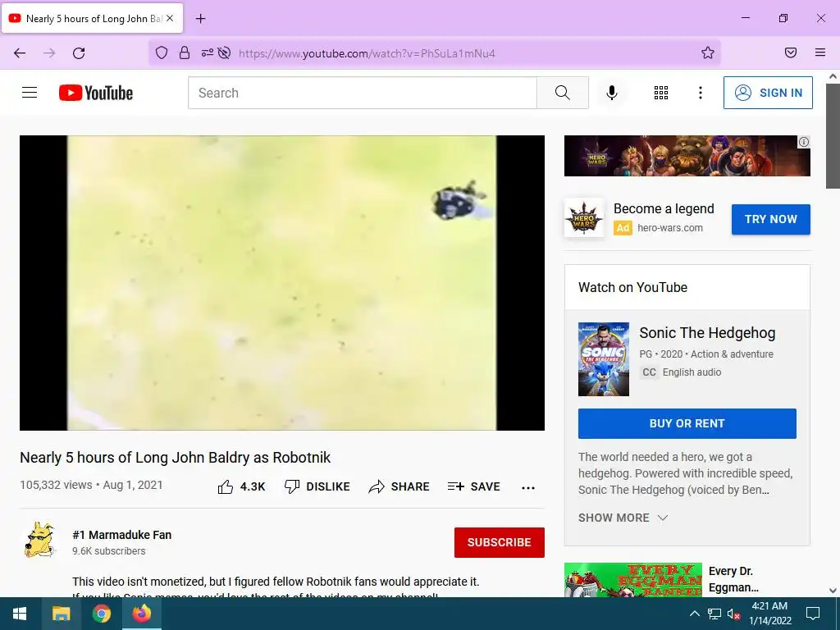Launch Chrome from the taskbar
This screenshot has height=630, width=840.
(101, 614)
